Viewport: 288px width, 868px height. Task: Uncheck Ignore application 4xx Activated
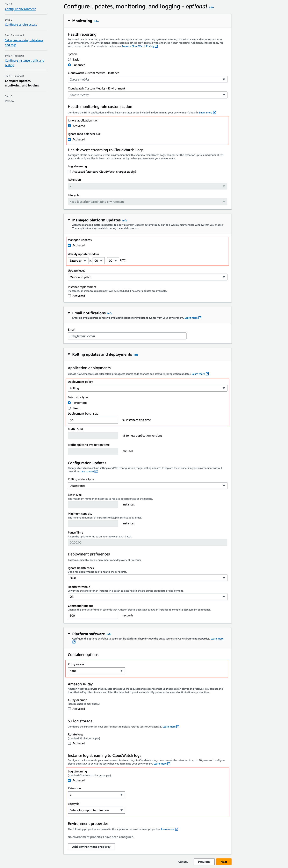(69, 126)
